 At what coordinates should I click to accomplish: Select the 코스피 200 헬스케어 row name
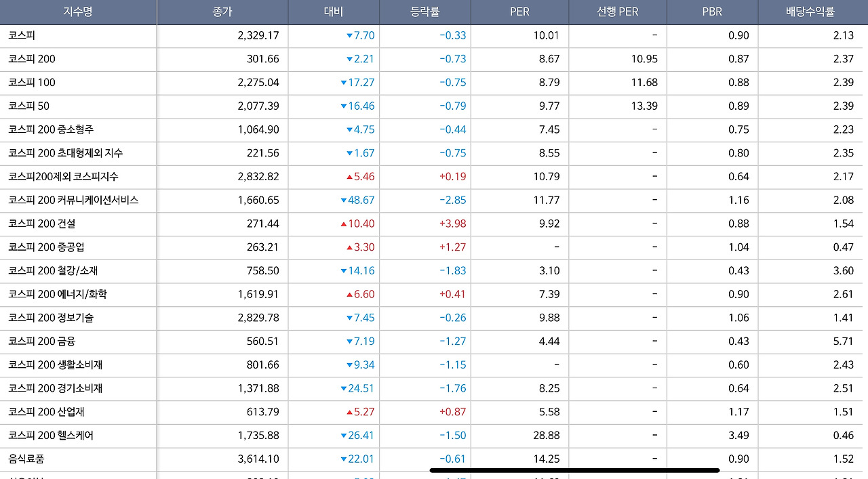51,435
